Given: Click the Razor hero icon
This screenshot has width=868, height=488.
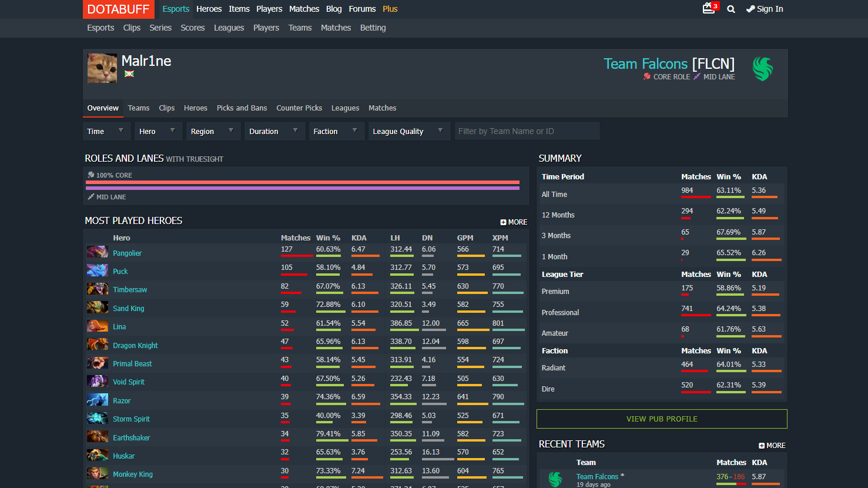Looking at the screenshot, I should click(98, 400).
